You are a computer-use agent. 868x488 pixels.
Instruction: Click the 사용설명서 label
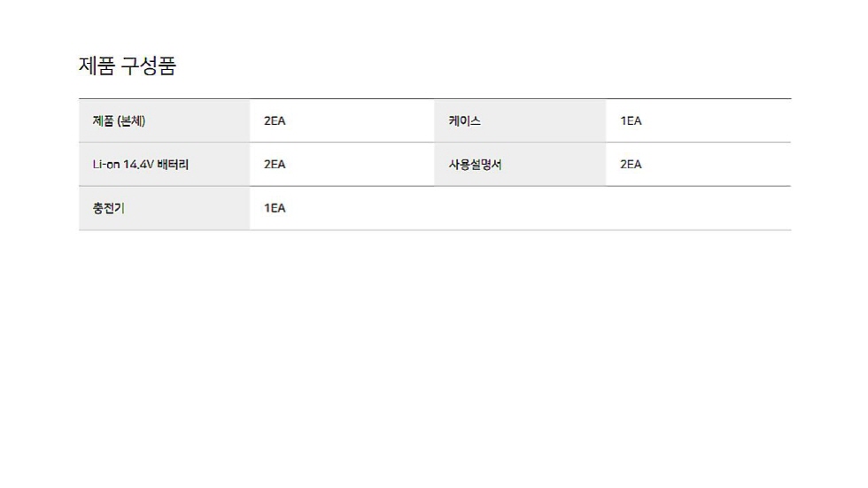tap(475, 165)
